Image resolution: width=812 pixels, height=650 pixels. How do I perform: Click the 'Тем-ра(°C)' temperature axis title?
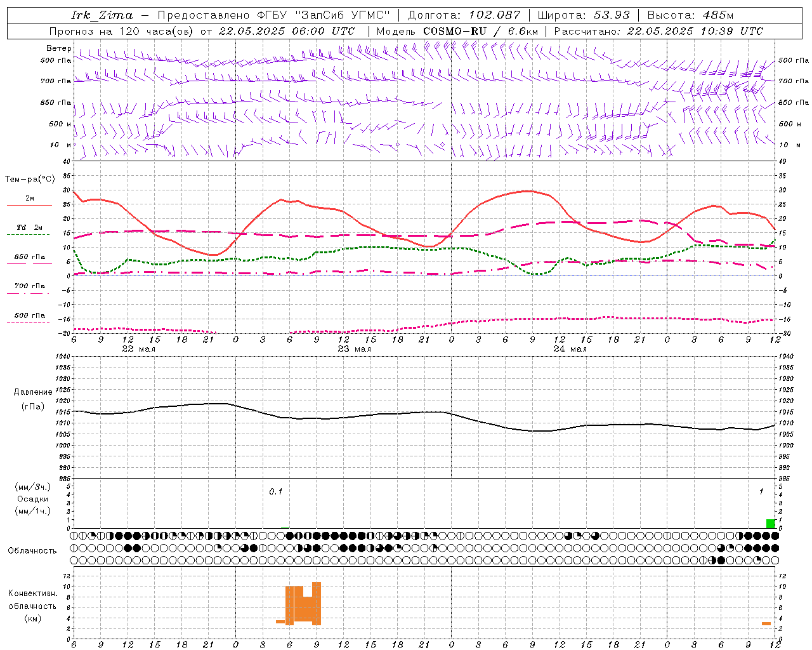(x=30, y=179)
